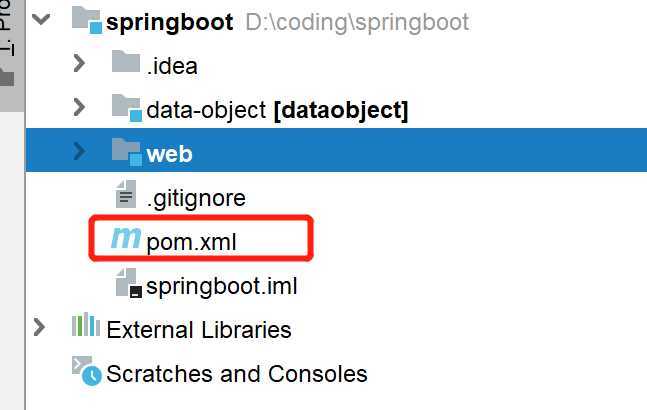
Task: Expand the selected web module chevron
Action: point(79,151)
